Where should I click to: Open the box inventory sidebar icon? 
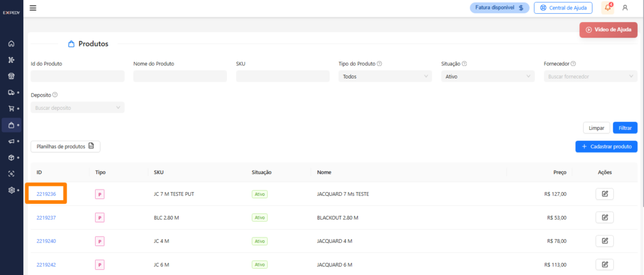11,158
